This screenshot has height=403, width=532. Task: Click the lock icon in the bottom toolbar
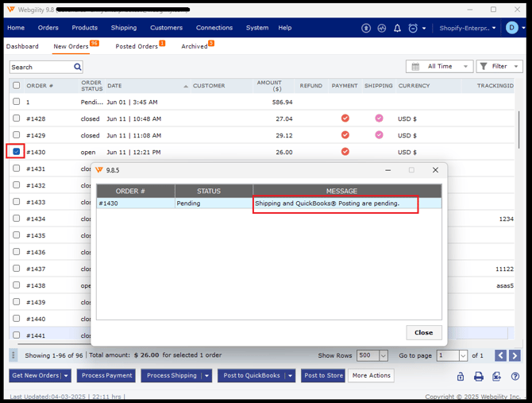coord(461,376)
